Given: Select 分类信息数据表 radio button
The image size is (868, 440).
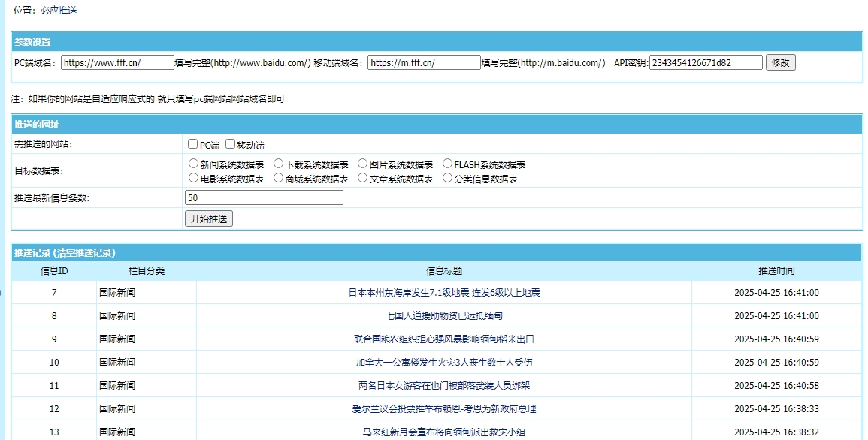Looking at the screenshot, I should tap(448, 178).
